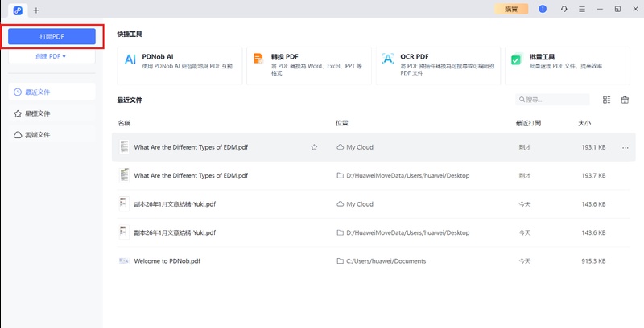644x328 pixels.
Task: Go to 雲端文件 in the sidebar
Action: (51, 135)
